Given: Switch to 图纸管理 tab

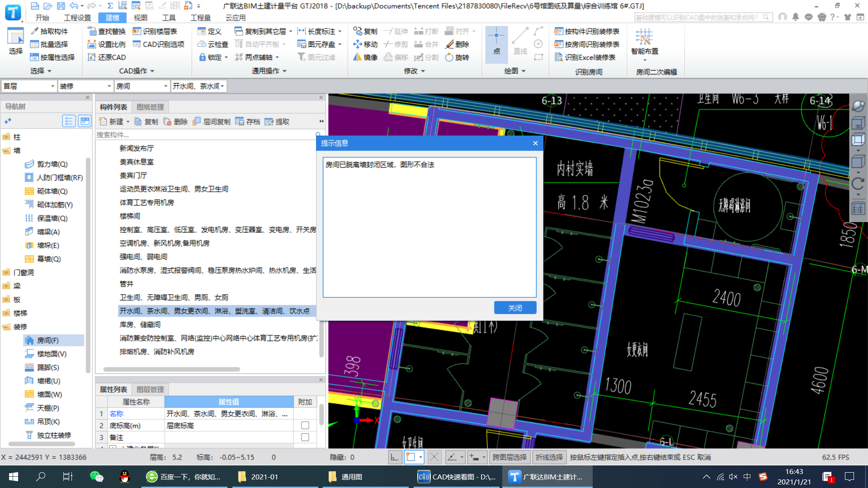Looking at the screenshot, I should [150, 107].
